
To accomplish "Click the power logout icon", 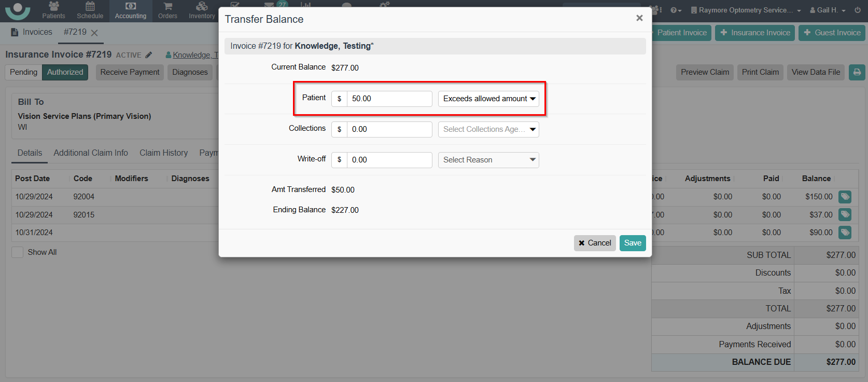I will [858, 10].
